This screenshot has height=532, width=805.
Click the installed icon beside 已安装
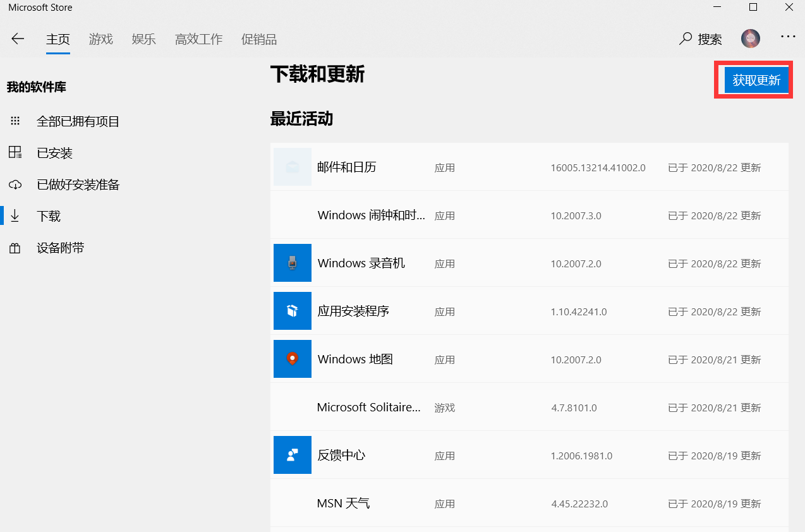15,153
